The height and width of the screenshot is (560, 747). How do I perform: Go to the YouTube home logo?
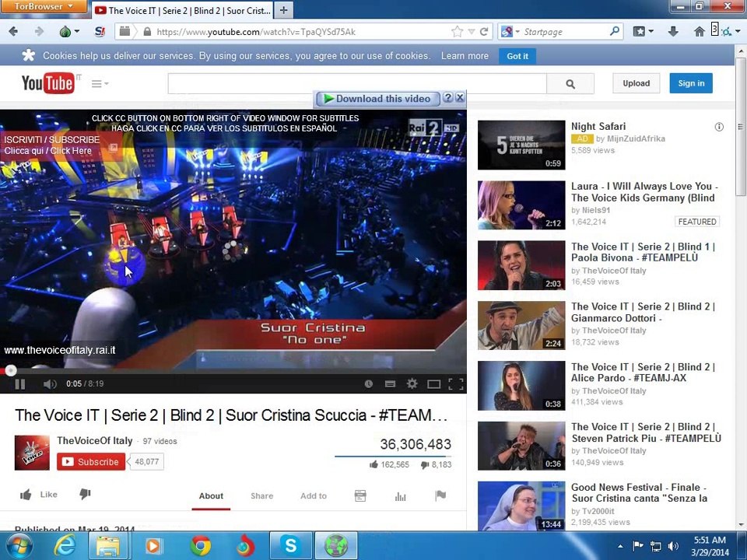(x=47, y=83)
